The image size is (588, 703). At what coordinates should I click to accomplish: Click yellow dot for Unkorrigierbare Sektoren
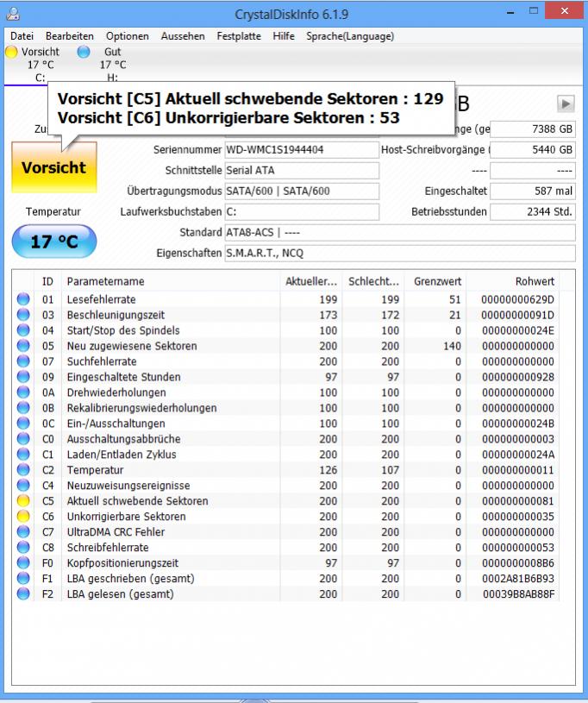(23, 516)
